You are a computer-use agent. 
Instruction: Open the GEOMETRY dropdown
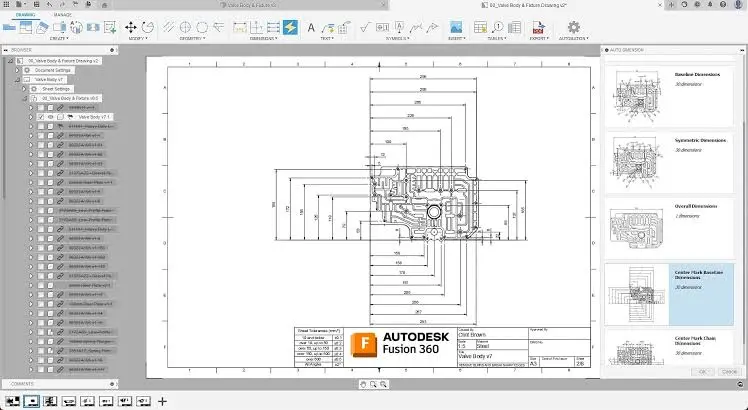coord(191,38)
